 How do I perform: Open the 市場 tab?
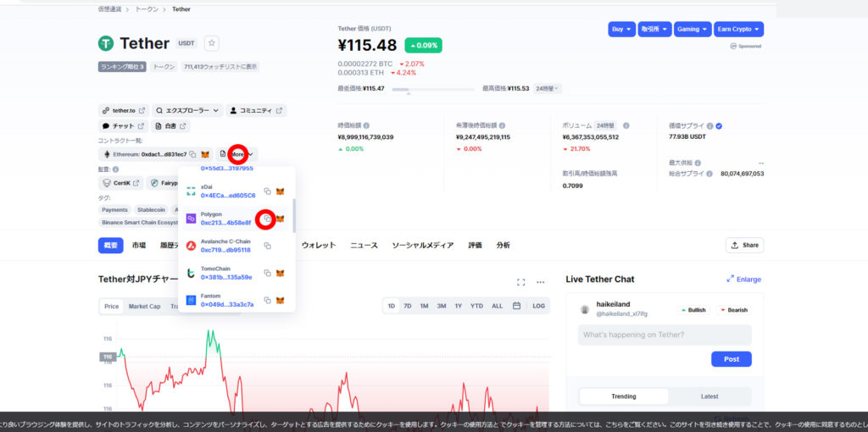(139, 245)
